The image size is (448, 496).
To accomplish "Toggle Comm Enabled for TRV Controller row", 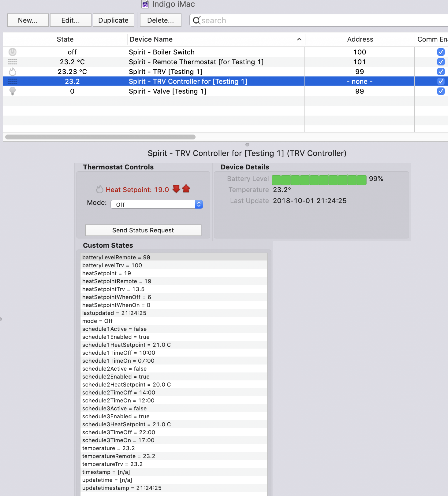I will point(441,81).
